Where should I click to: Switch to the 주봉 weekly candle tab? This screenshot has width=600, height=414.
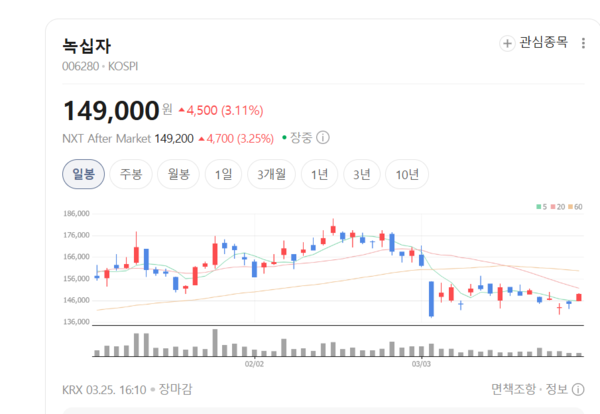coord(131,174)
